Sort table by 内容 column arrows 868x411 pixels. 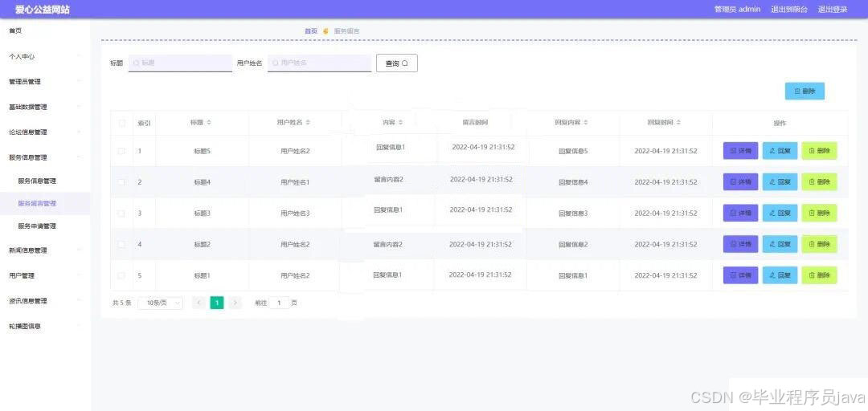pos(400,122)
